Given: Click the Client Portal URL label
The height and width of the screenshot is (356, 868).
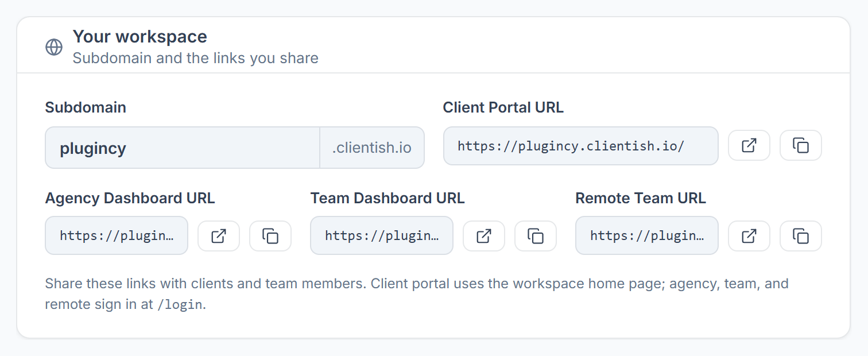Looking at the screenshot, I should [503, 107].
